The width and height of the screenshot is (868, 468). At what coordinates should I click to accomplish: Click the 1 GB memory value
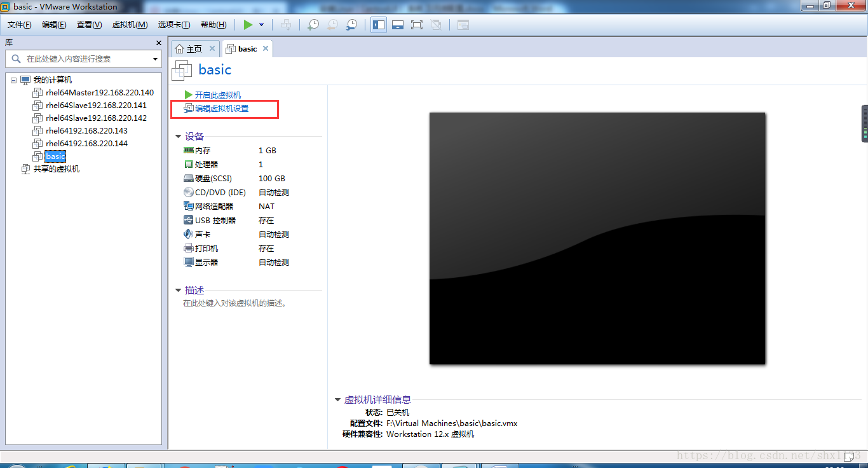[x=268, y=151]
